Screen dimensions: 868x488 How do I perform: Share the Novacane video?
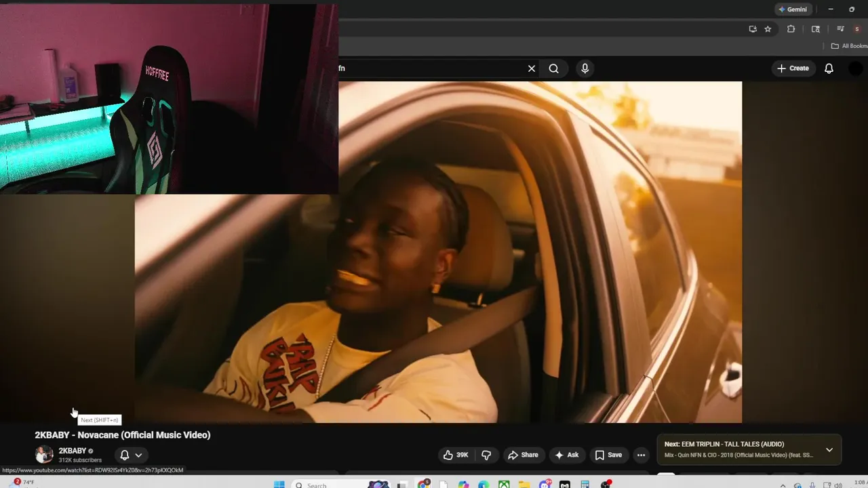point(523,455)
